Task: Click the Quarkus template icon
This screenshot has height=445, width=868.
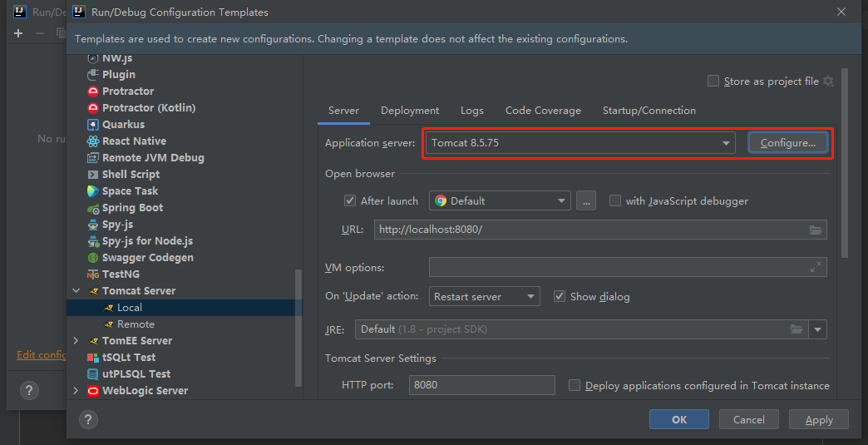Action: 93,125
